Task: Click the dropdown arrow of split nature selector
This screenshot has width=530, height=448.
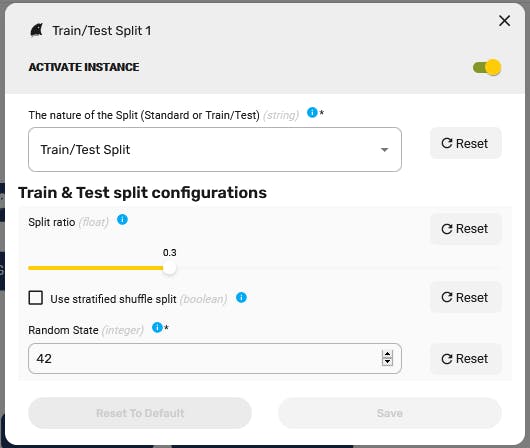Action: [x=384, y=150]
